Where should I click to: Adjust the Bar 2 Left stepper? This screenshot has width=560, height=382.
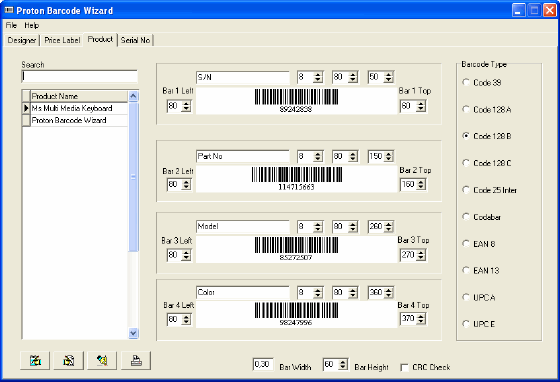pyautogui.click(x=186, y=185)
